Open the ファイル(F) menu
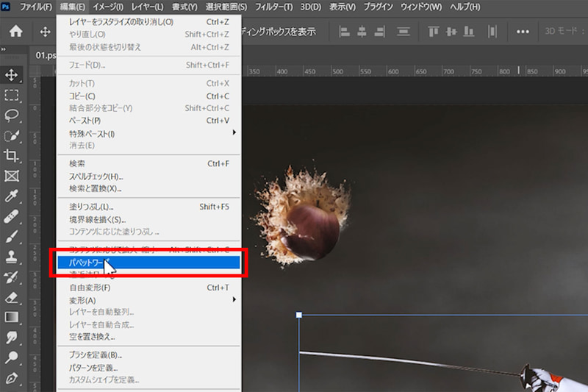588x392 pixels. pyautogui.click(x=35, y=7)
